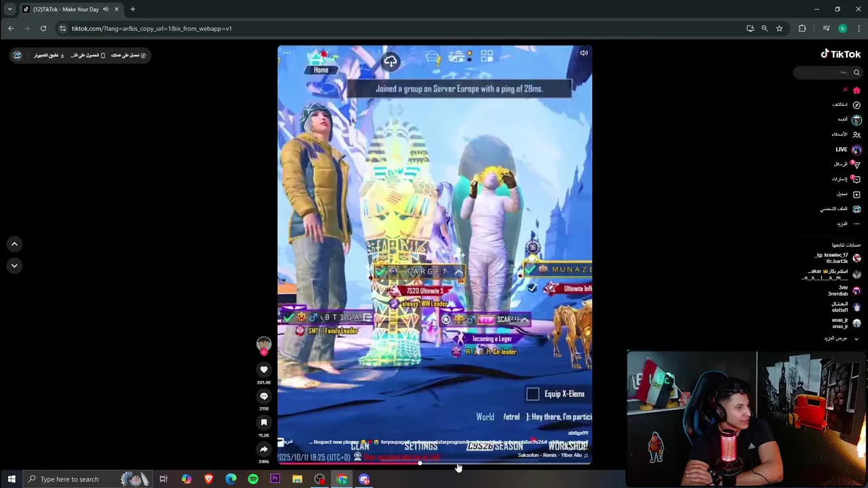Open Spotify from the taskbar

click(x=253, y=479)
